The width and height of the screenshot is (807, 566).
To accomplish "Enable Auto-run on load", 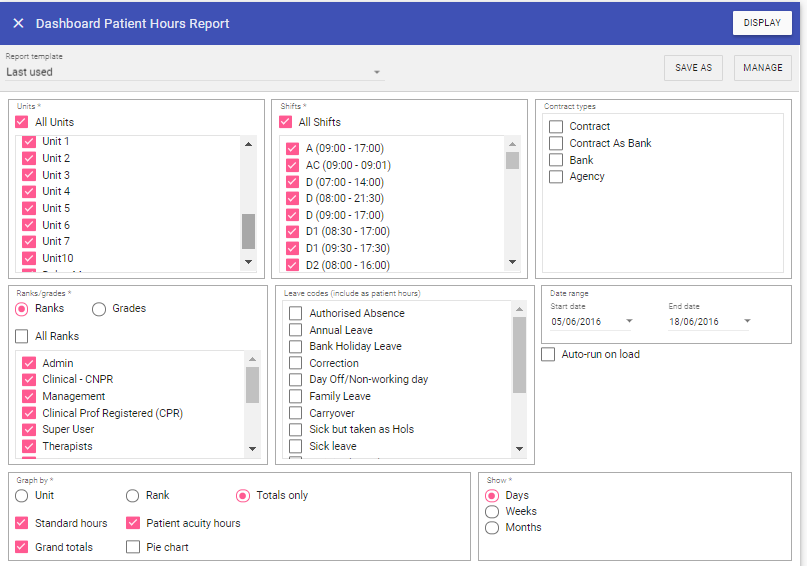I will pyautogui.click(x=548, y=354).
